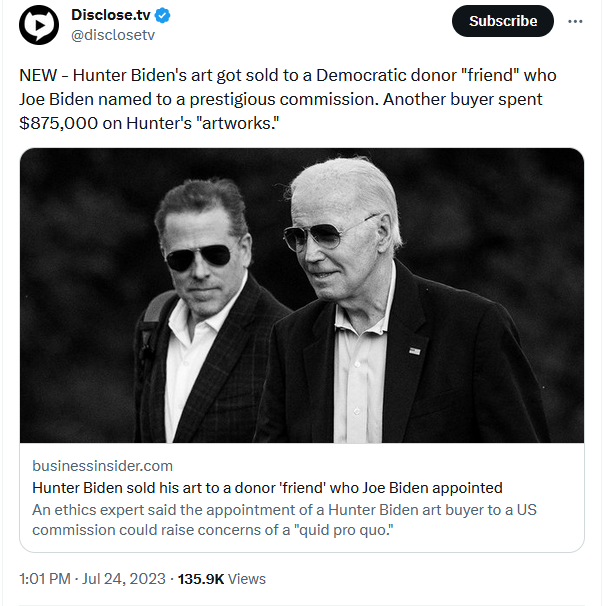Open the three-dot more options menu

575,21
